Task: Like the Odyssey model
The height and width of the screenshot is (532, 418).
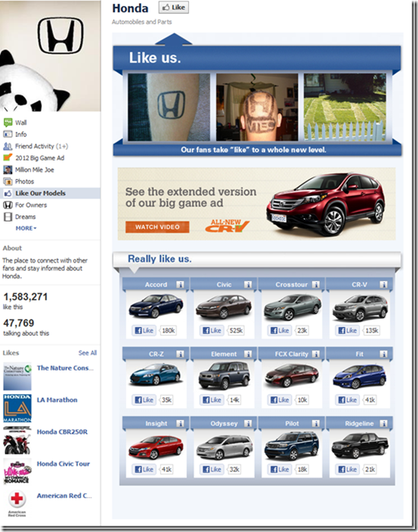Action: 212,470
